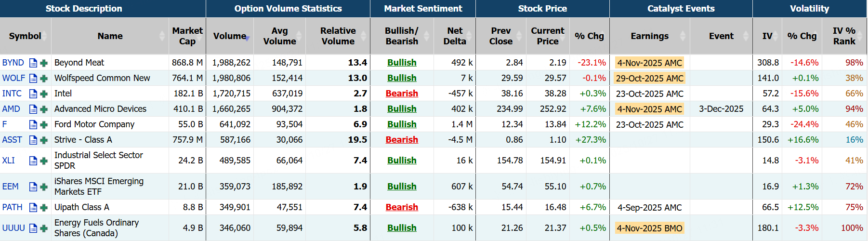This screenshot has height=241, width=868.
Task: Open the document icon beside INTC
Action: click(33, 94)
